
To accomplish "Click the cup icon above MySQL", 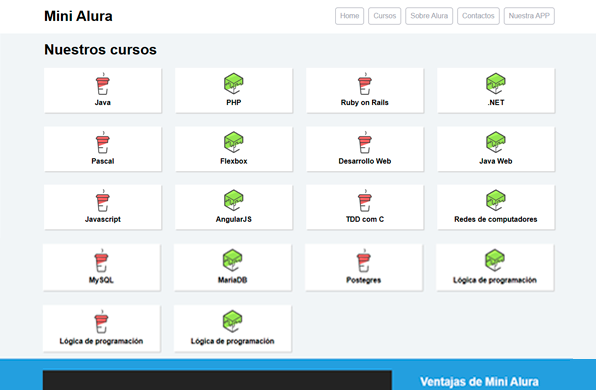I will point(101,260).
